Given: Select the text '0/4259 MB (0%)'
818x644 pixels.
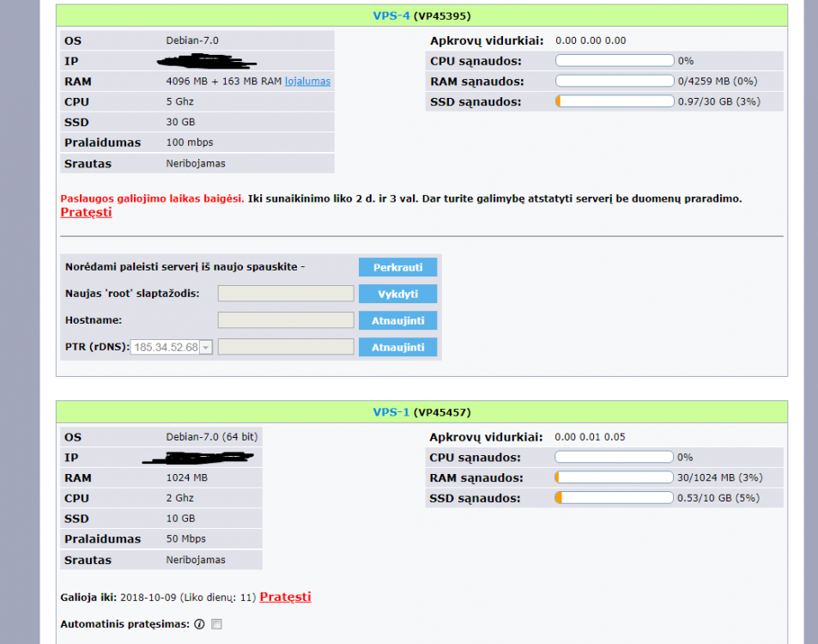Looking at the screenshot, I should [x=718, y=82].
